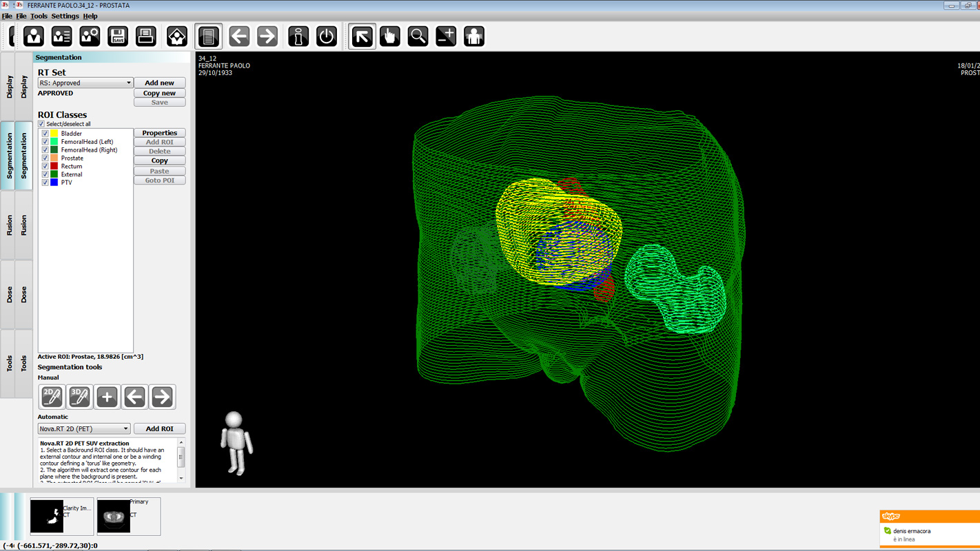Click the power/exit icon
This screenshot has width=980, height=551.
click(x=327, y=36)
